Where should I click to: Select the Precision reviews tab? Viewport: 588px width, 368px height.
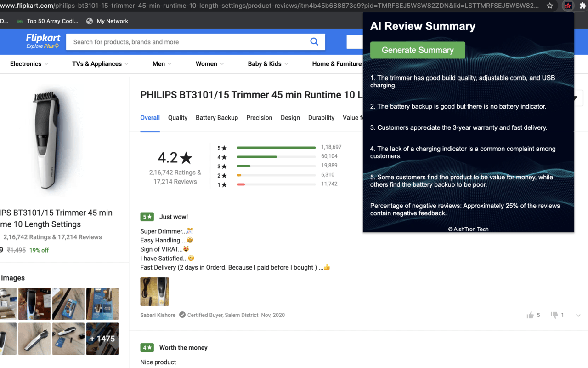click(x=259, y=118)
